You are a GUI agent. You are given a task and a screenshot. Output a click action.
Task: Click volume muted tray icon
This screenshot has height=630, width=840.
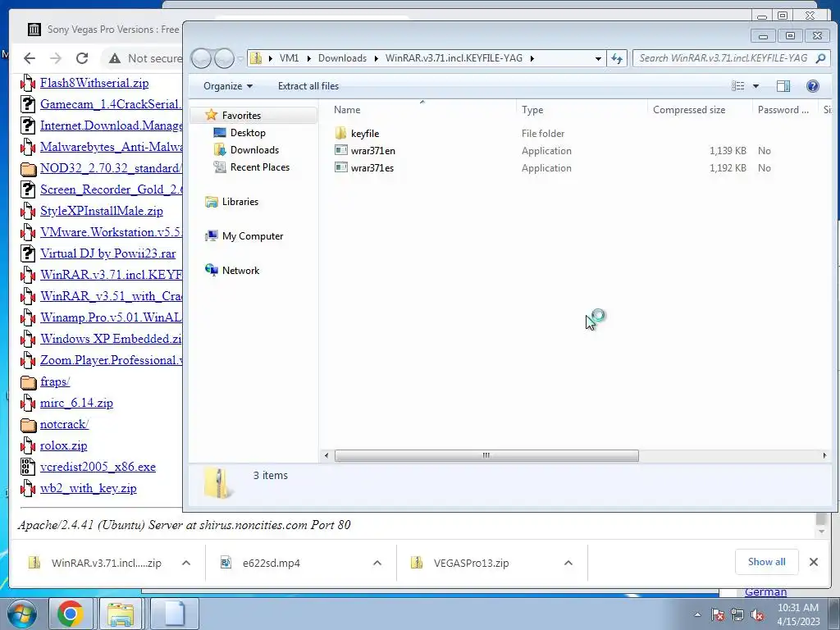pyautogui.click(x=757, y=615)
